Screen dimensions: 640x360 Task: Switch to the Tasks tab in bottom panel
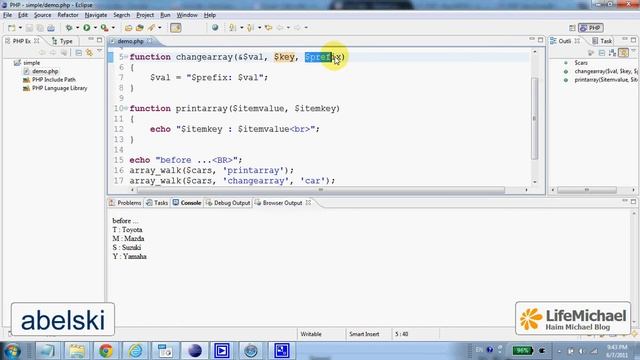coord(157,203)
